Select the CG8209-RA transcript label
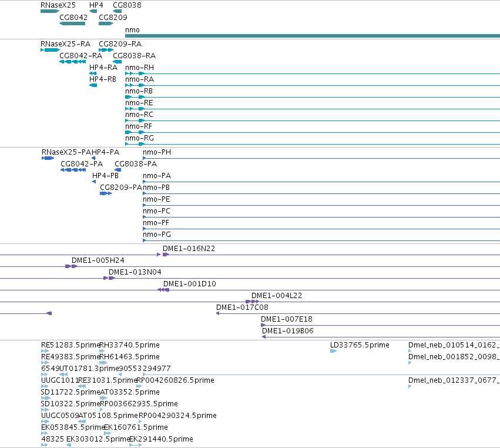500x448 pixels. click(120, 44)
